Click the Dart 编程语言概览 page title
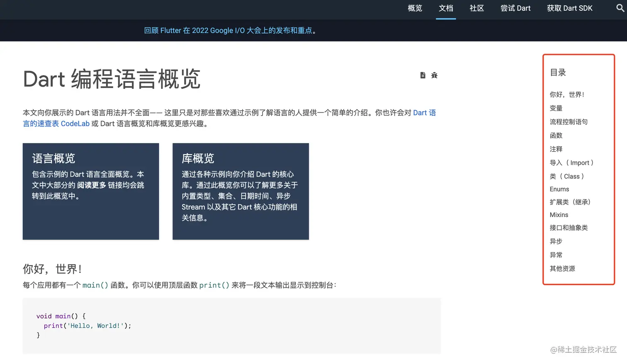 pos(112,79)
